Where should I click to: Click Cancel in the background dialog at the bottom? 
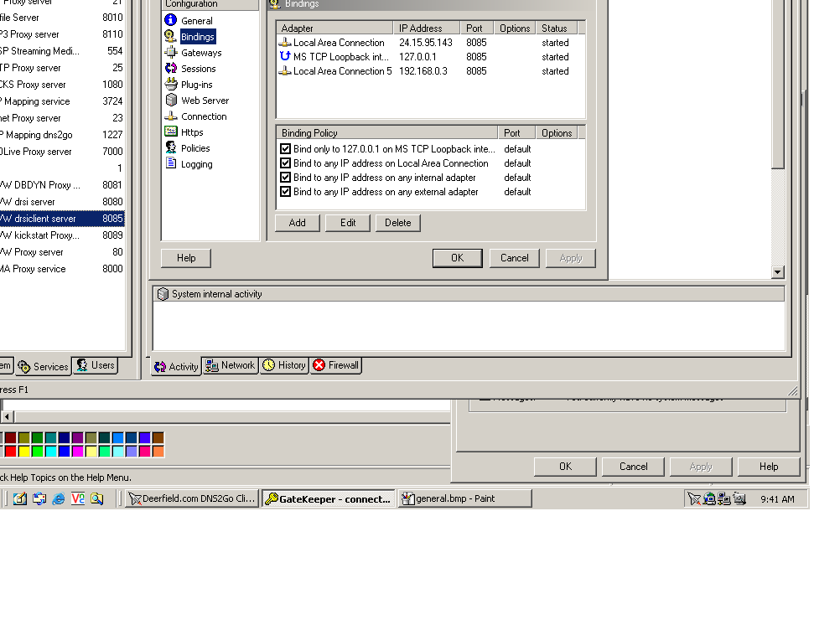(x=633, y=467)
